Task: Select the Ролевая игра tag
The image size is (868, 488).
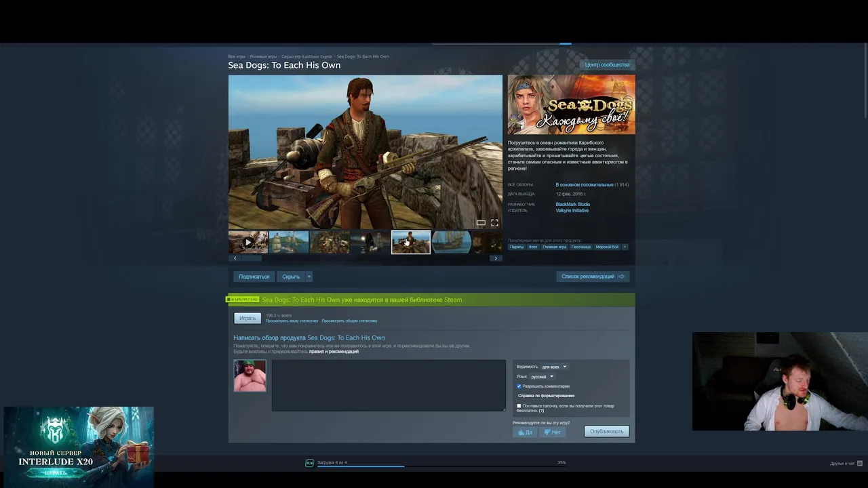Action: pyautogui.click(x=554, y=247)
